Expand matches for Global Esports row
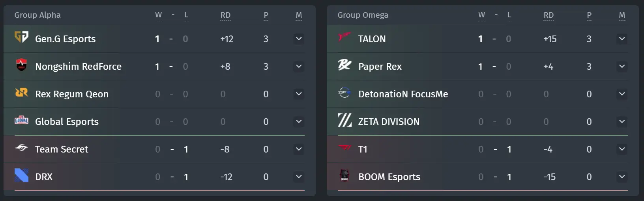The height and width of the screenshot is (201, 644). [x=299, y=121]
